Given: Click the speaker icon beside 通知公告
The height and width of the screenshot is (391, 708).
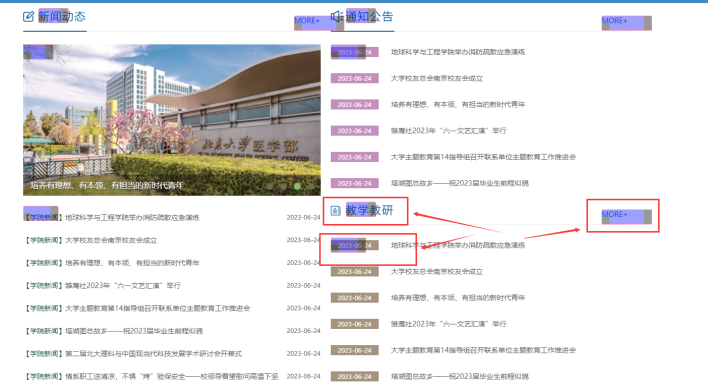Looking at the screenshot, I should tap(336, 17).
